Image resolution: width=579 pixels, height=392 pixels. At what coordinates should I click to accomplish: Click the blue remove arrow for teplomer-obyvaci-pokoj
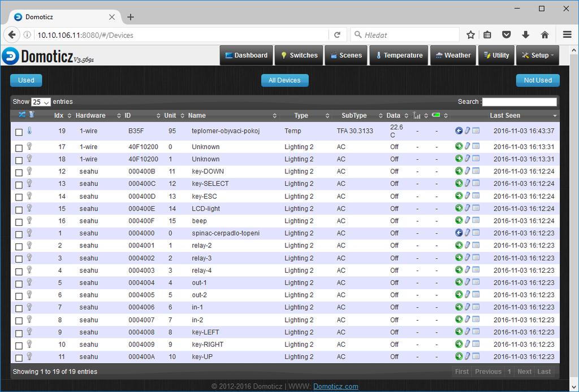(x=459, y=130)
